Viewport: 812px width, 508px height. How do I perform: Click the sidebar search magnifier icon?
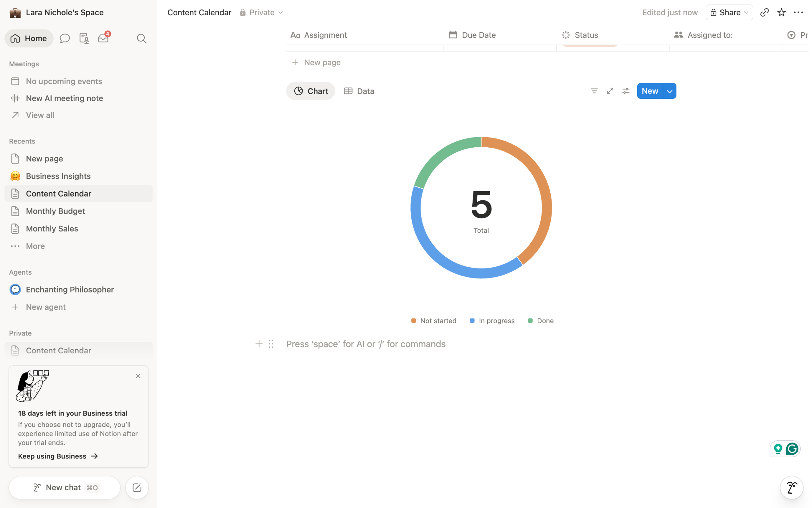pyautogui.click(x=142, y=38)
